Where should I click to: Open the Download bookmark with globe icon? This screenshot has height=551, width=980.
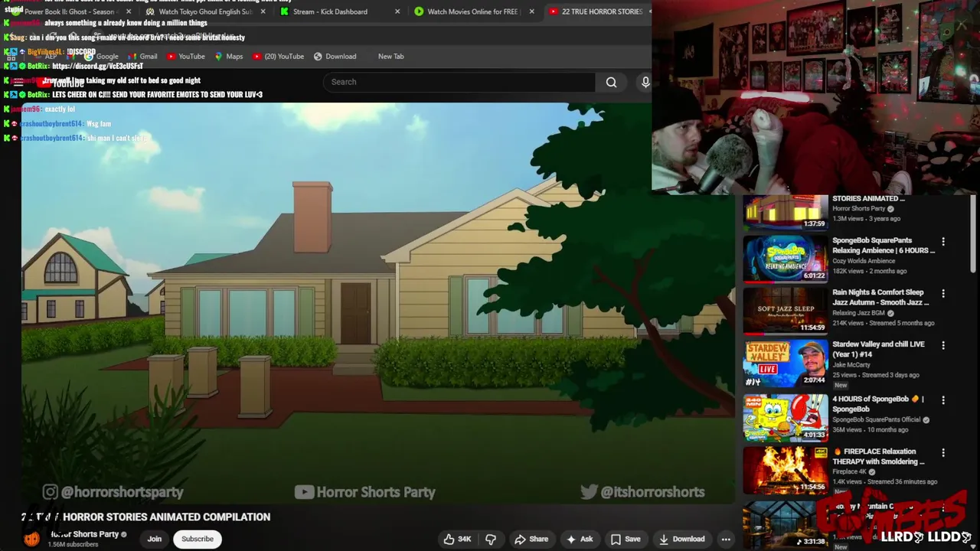click(x=335, y=56)
